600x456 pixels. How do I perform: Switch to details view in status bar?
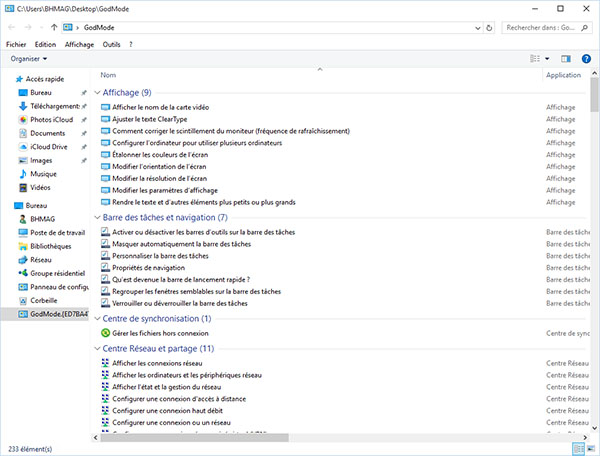coord(577,449)
